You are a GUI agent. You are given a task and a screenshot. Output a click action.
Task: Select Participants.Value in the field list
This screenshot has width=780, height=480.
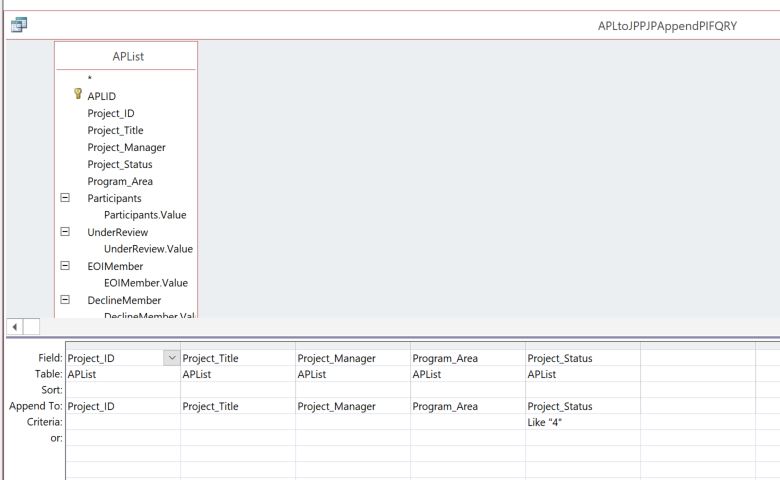(144, 215)
